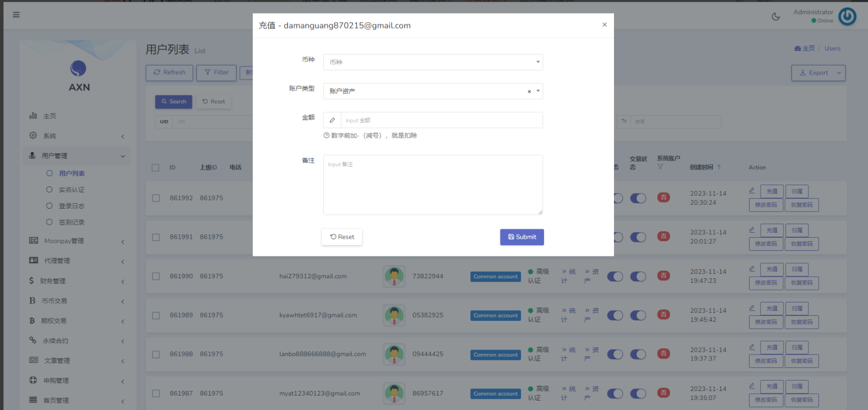Click the hamburger menu icon
The image size is (868, 410).
16,15
